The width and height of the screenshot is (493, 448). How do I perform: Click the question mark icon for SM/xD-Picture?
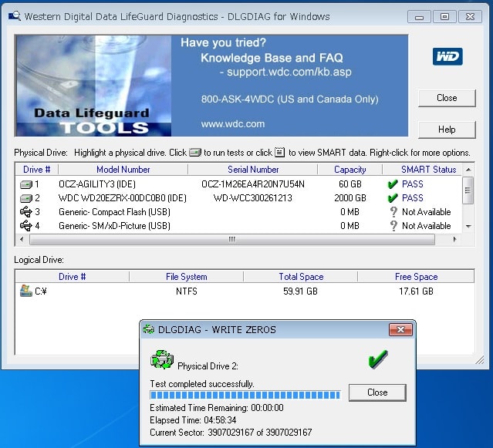pos(393,226)
